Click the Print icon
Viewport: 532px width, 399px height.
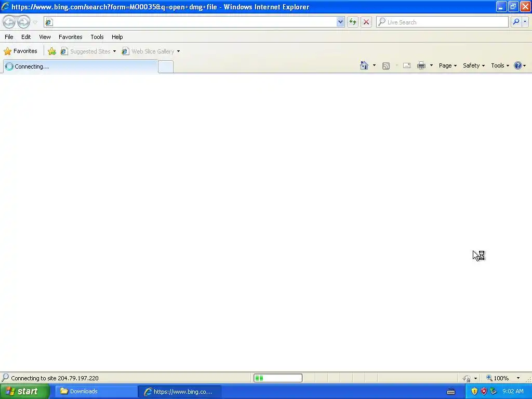421,65
